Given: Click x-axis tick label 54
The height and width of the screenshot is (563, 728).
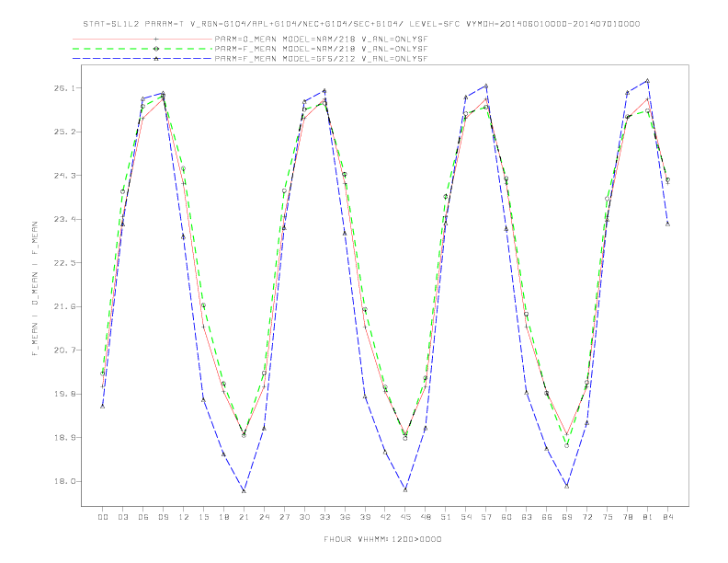Looking at the screenshot, I should (x=466, y=517).
